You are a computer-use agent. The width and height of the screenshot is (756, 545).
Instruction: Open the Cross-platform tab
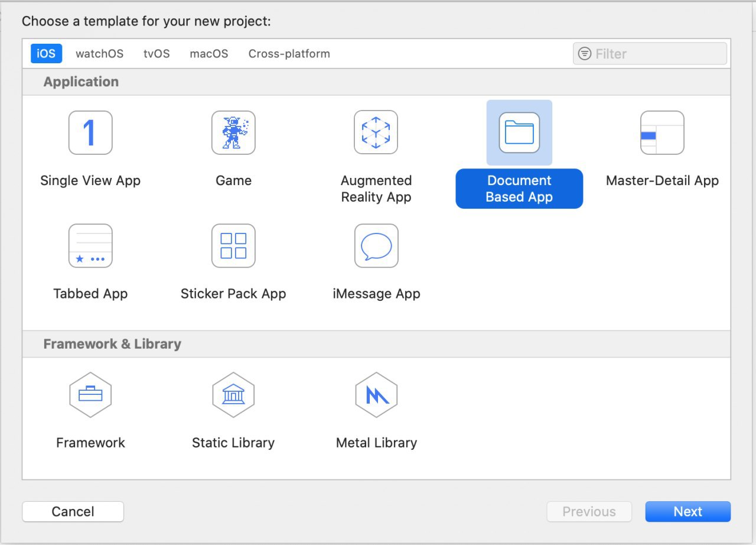click(289, 54)
